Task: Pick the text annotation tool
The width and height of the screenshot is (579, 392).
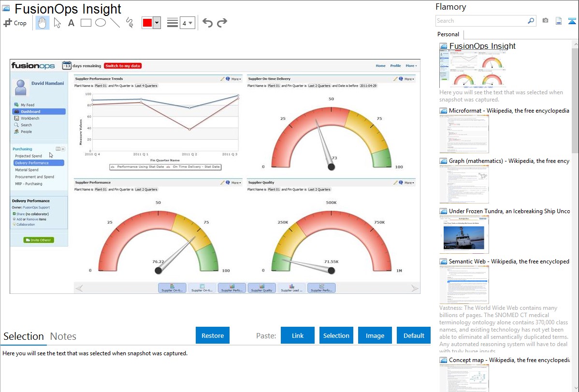Action: [x=71, y=23]
